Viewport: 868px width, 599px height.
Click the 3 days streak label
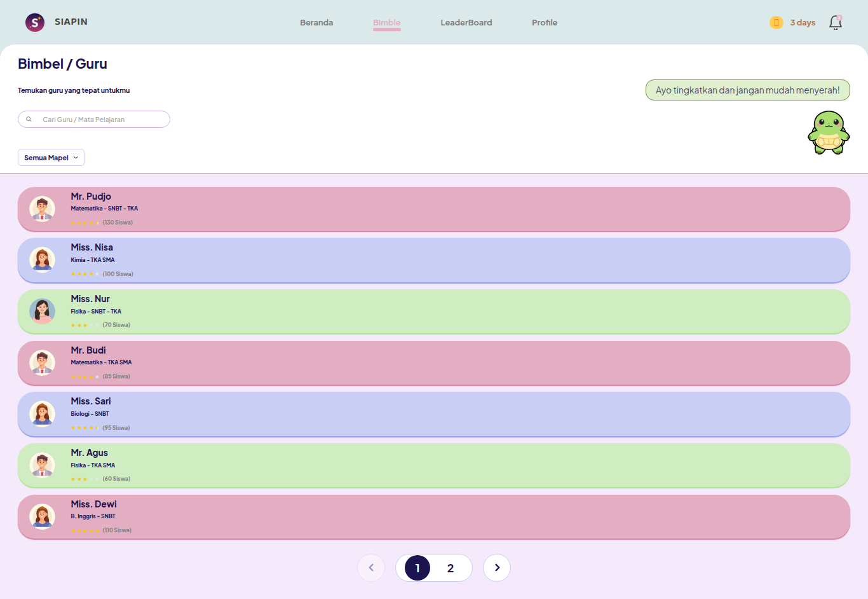(803, 22)
